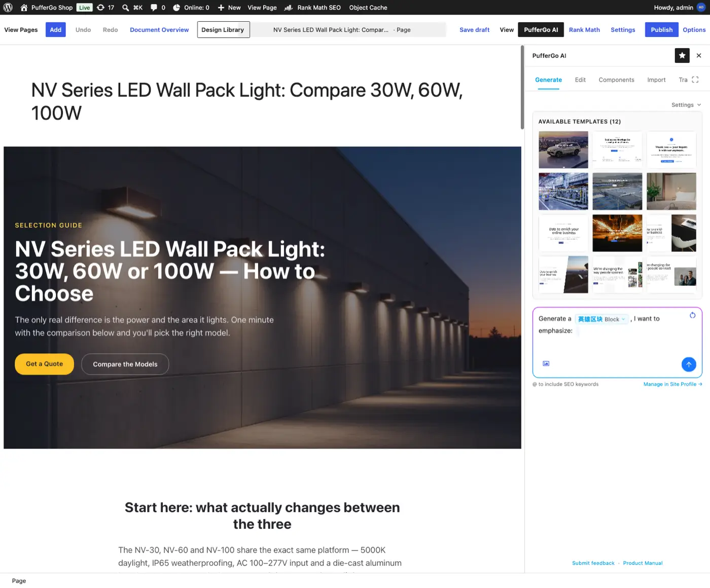Open the Design Library
Image resolution: width=710 pixels, height=588 pixels.
[223, 30]
